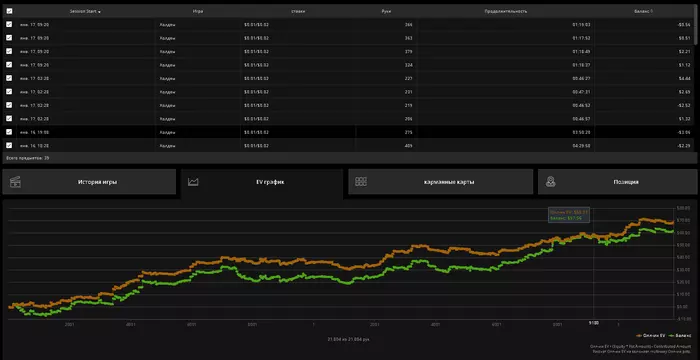Sort by the Баланс column header
Screen dimensions: 700x360
pos(643,11)
